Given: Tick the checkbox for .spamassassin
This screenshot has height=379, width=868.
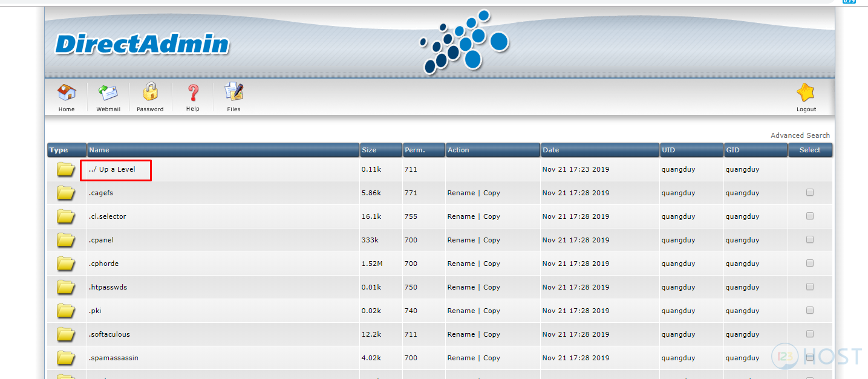Looking at the screenshot, I should click(x=810, y=357).
